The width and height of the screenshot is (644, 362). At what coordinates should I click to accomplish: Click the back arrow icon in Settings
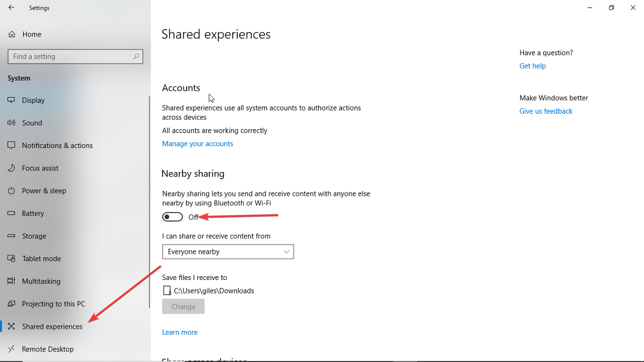pyautogui.click(x=11, y=8)
